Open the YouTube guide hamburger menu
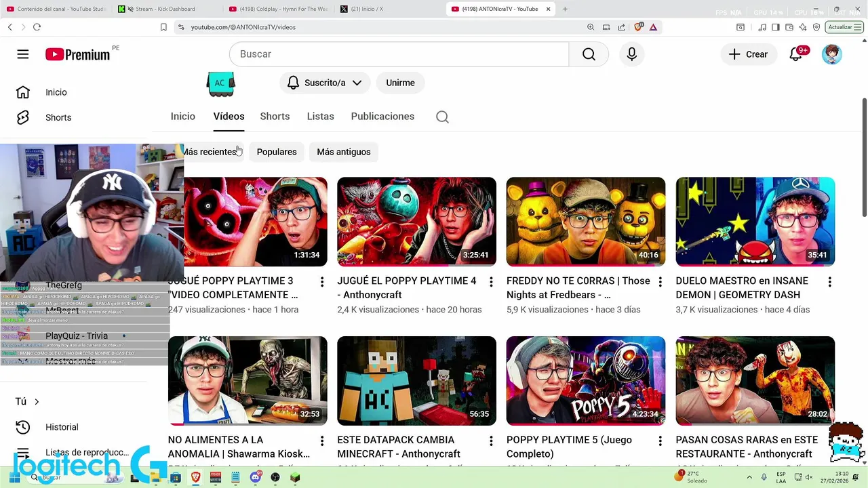The width and height of the screenshot is (868, 488). (x=23, y=54)
